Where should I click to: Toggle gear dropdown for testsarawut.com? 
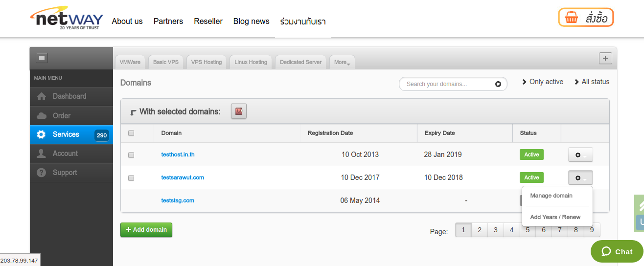580,177
